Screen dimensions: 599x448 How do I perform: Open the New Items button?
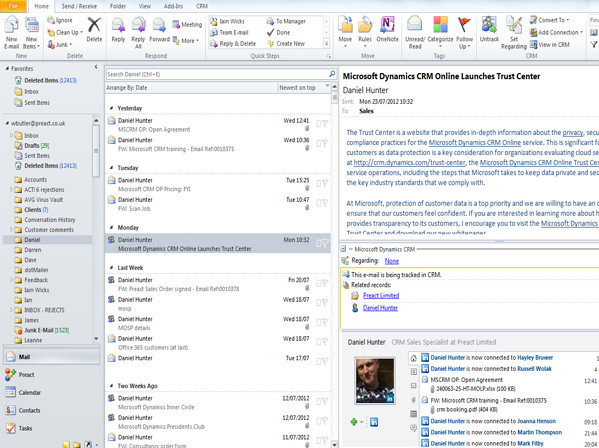pyautogui.click(x=31, y=33)
